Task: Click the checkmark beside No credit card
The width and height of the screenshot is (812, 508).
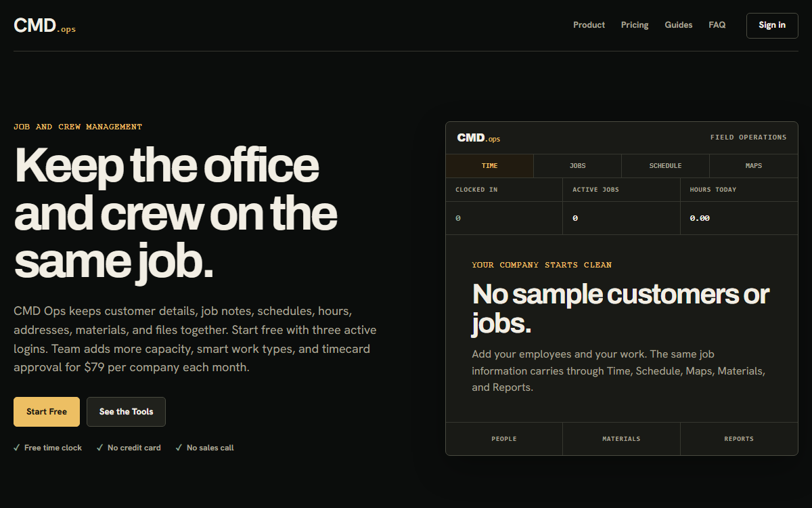Action: point(99,448)
